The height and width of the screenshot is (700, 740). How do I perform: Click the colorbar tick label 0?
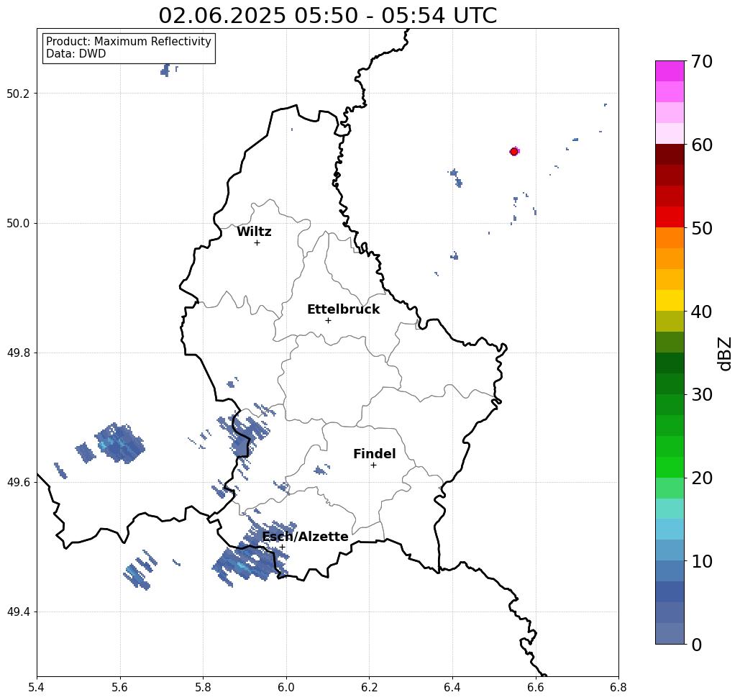[697, 645]
